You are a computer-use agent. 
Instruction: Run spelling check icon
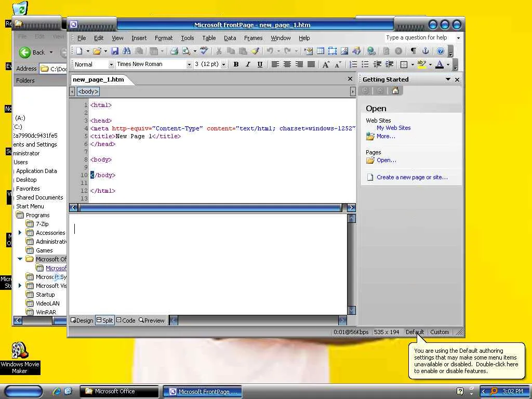204,51
